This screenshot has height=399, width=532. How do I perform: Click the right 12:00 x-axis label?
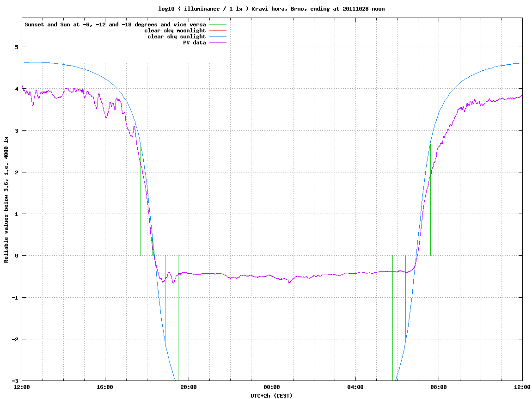[522, 387]
